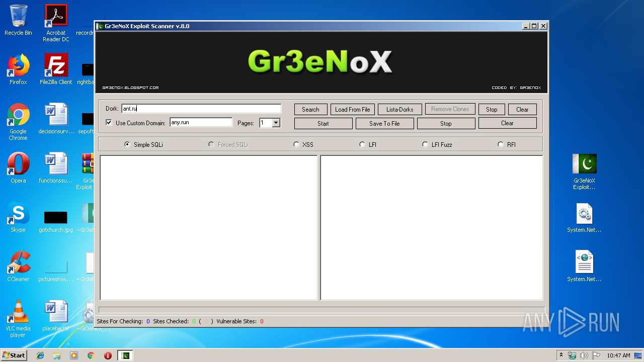Show hidden system tray icons

(561, 355)
